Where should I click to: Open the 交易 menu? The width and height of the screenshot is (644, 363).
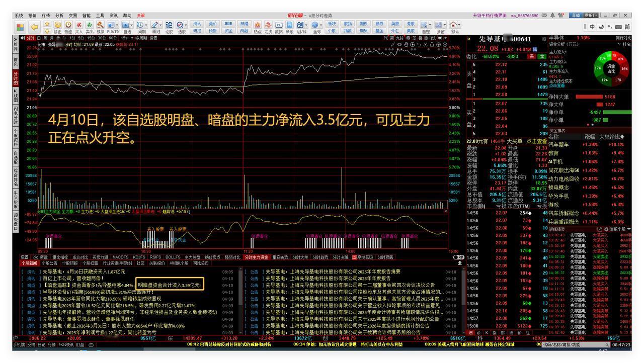tap(73, 16)
